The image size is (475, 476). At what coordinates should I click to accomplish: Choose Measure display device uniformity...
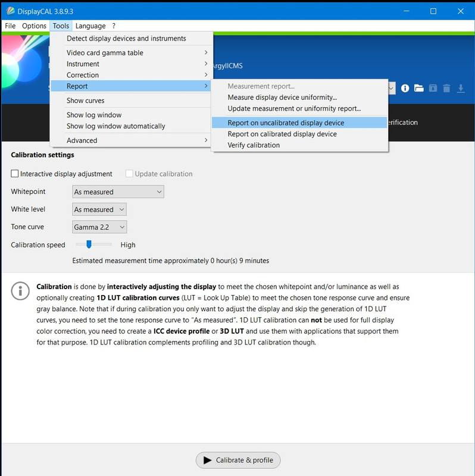click(299, 98)
